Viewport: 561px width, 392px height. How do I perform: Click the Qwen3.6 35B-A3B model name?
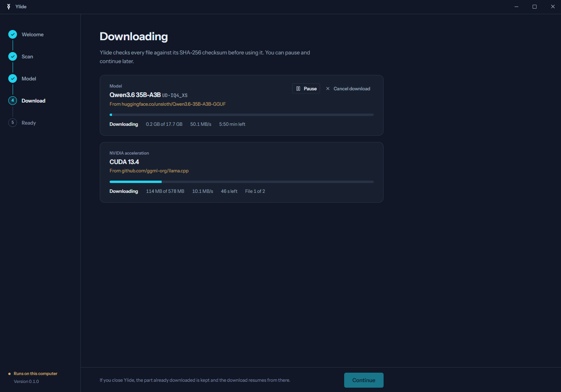(135, 95)
